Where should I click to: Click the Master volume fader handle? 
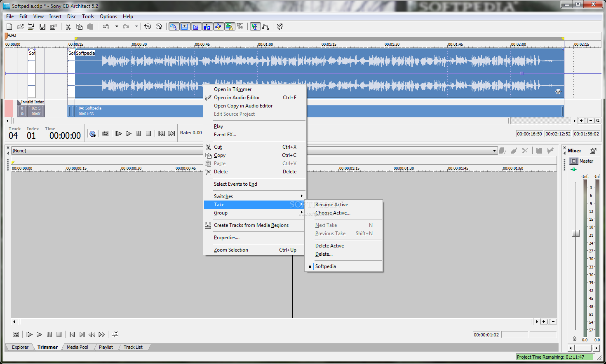pyautogui.click(x=575, y=233)
